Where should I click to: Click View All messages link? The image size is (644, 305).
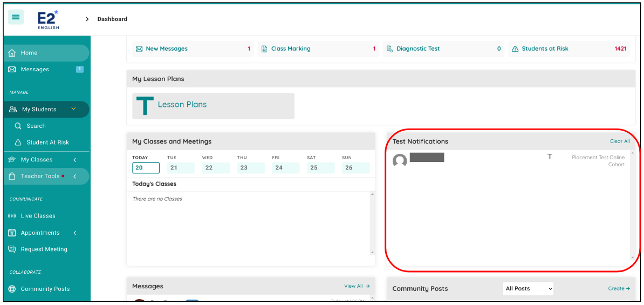[357, 286]
